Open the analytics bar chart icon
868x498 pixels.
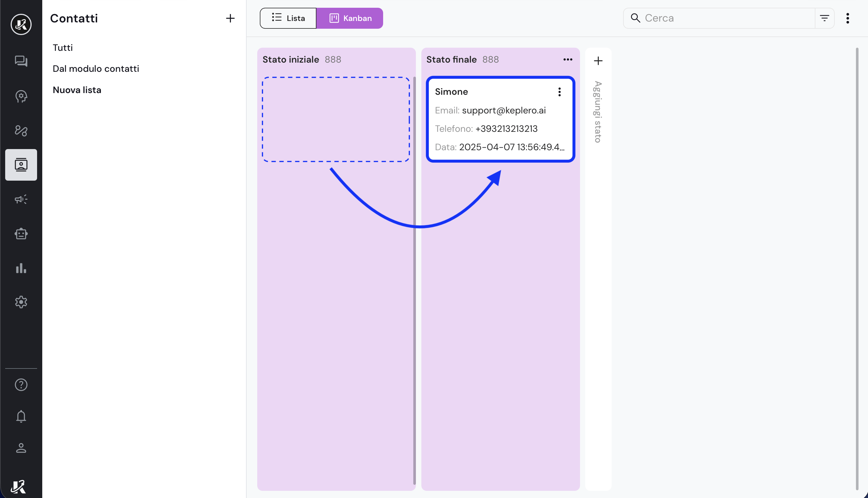tap(21, 268)
